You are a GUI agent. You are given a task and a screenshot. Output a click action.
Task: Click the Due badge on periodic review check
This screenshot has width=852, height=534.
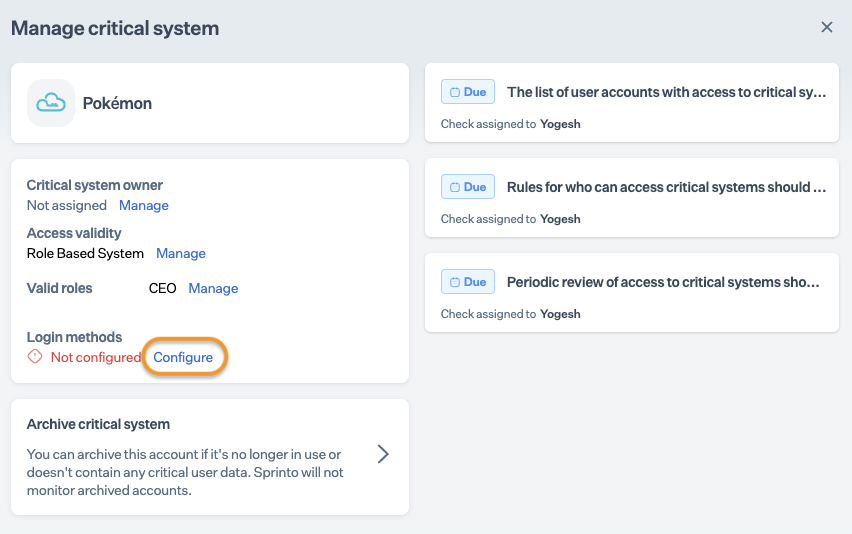(468, 282)
